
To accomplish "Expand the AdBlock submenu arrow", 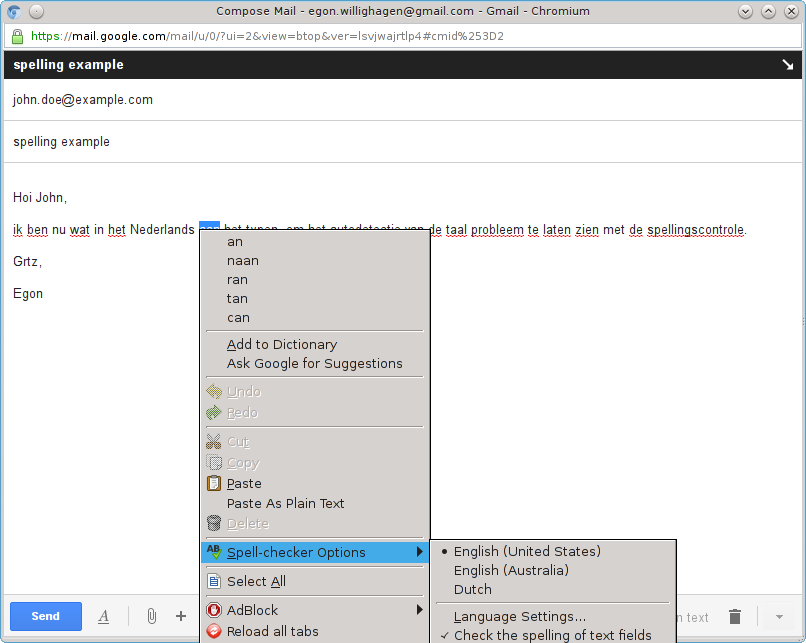I will pyautogui.click(x=419, y=610).
